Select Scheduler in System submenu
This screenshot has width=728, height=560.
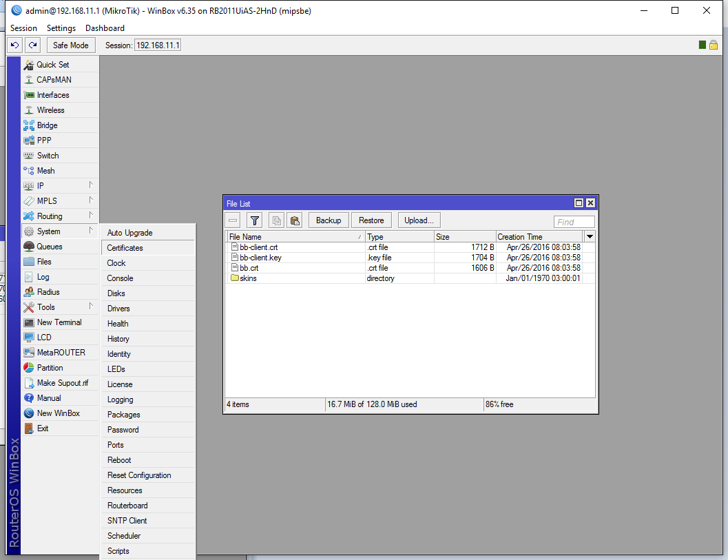148,536
